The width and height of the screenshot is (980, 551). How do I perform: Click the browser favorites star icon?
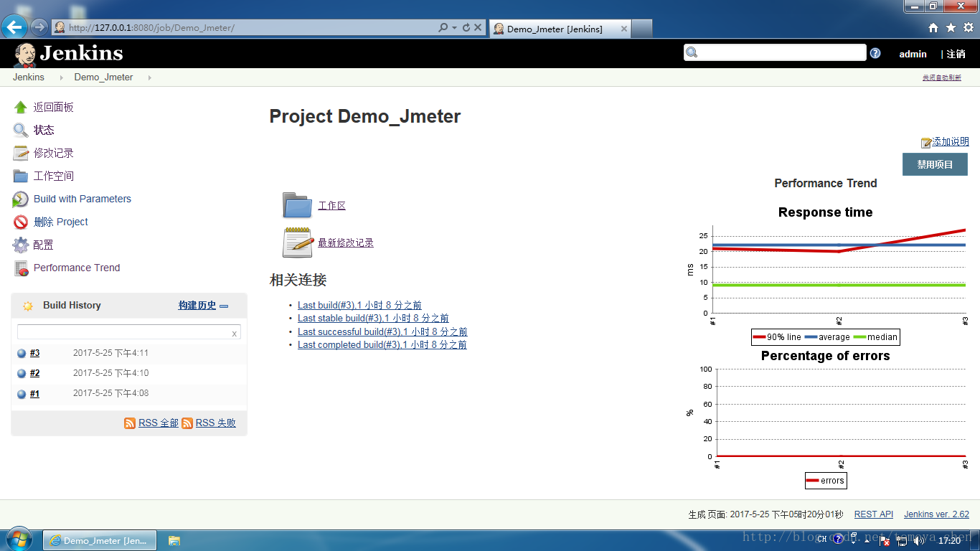coord(951,27)
